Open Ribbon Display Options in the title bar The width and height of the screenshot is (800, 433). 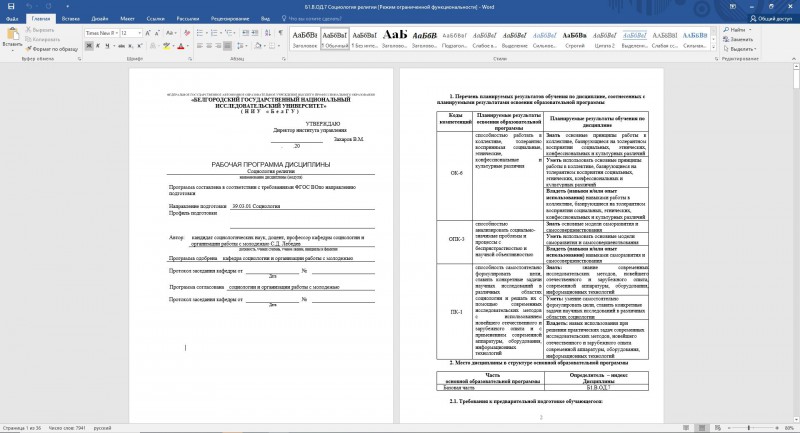(x=733, y=7)
